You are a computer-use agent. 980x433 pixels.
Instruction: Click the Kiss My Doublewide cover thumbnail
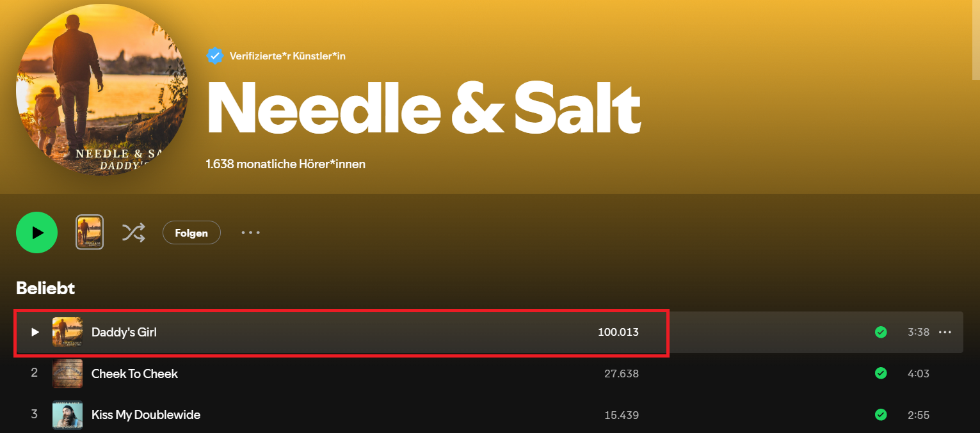67,414
